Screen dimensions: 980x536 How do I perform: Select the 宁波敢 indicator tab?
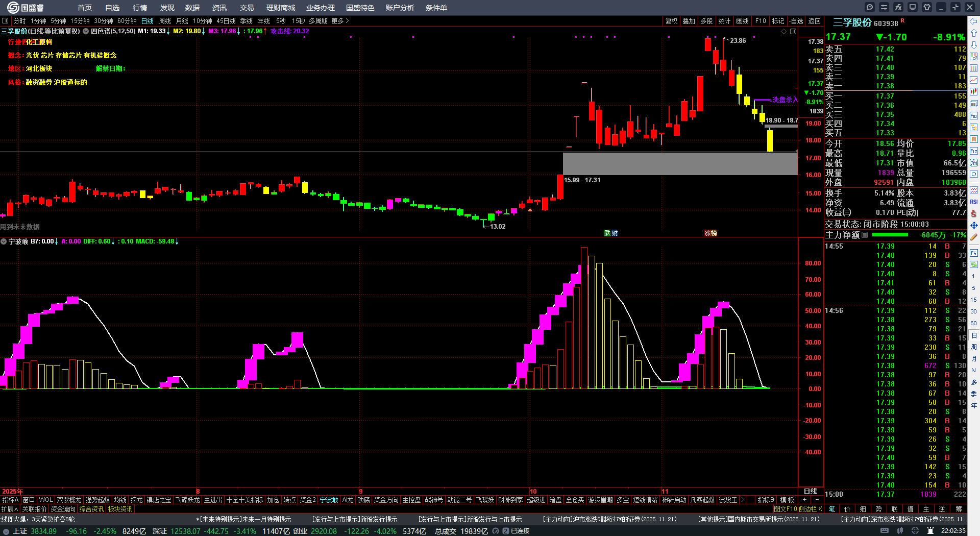pos(329,500)
